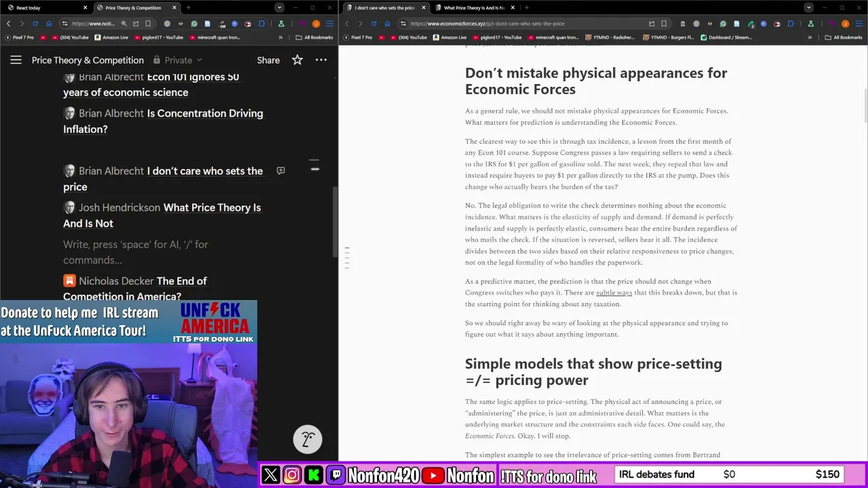868x488 pixels.
Task: Open tab search dropdown in left browser
Action: pos(279,7)
